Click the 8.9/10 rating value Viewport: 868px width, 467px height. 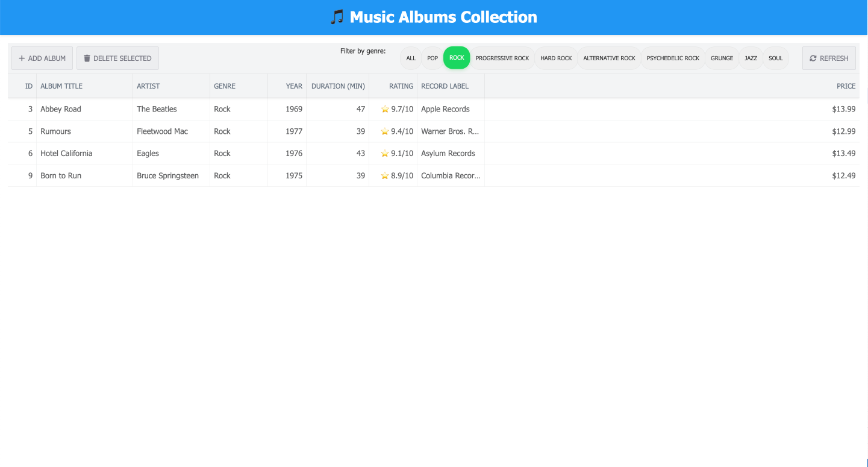[402, 176]
